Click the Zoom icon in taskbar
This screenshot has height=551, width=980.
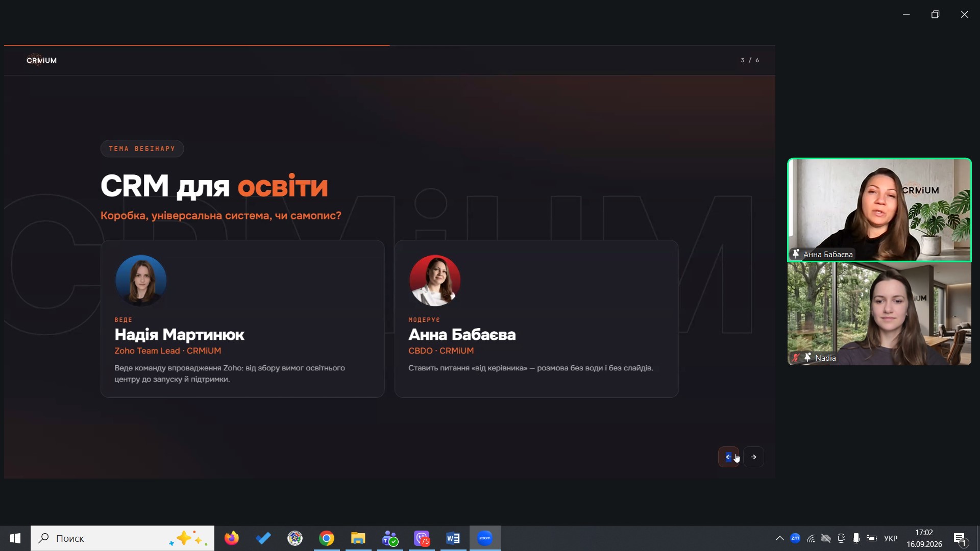click(x=485, y=538)
